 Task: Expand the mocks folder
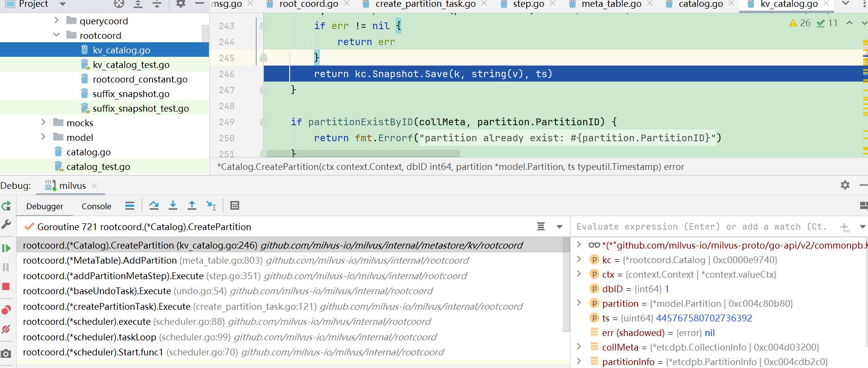[43, 122]
